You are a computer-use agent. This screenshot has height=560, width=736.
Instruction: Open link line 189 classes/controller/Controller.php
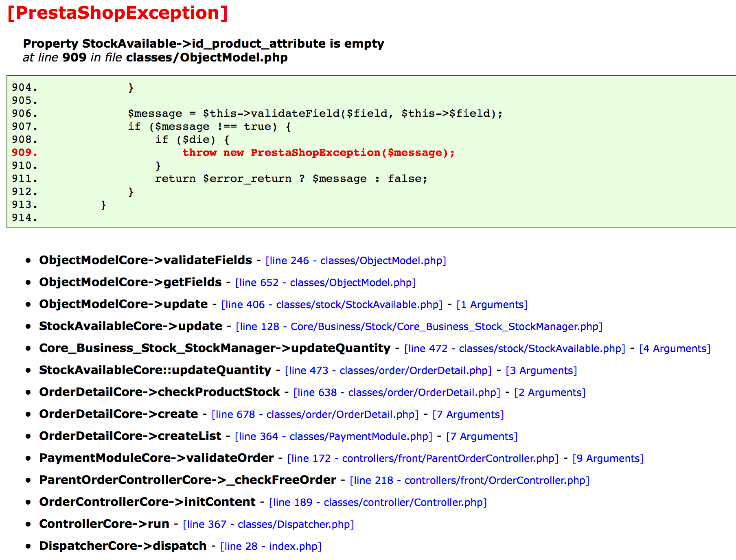coord(378,503)
